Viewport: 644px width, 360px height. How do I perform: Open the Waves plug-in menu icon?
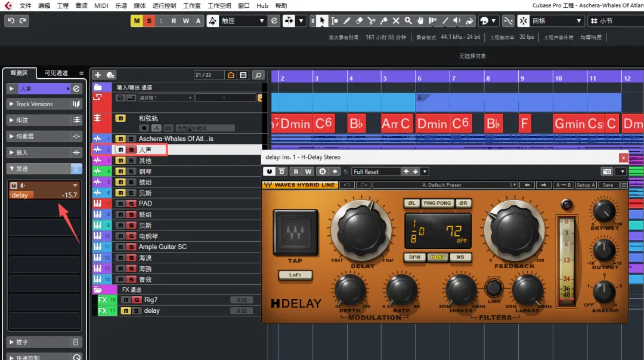[624, 185]
